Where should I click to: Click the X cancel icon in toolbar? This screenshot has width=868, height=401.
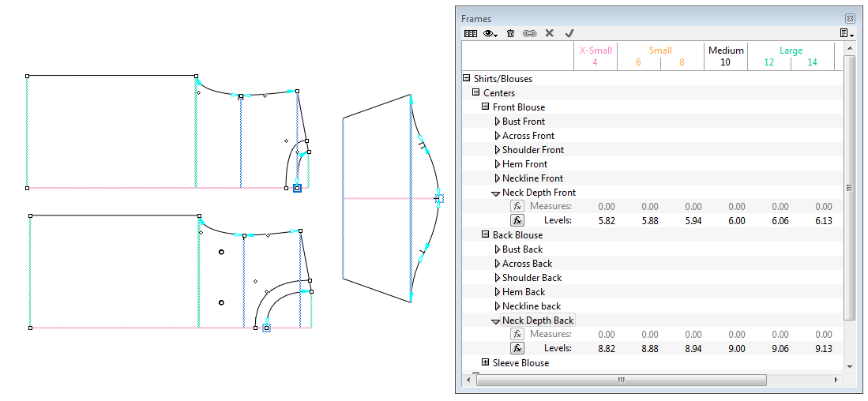point(549,33)
